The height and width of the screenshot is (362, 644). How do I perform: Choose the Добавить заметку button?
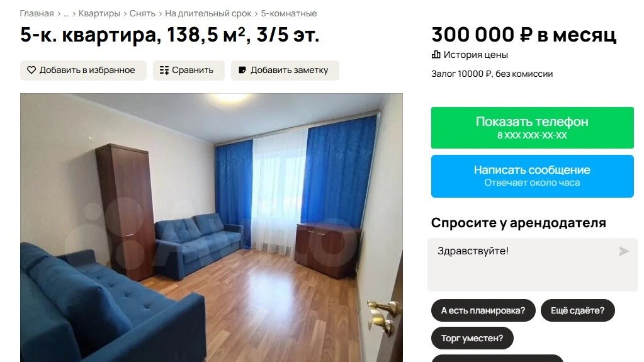[285, 71]
